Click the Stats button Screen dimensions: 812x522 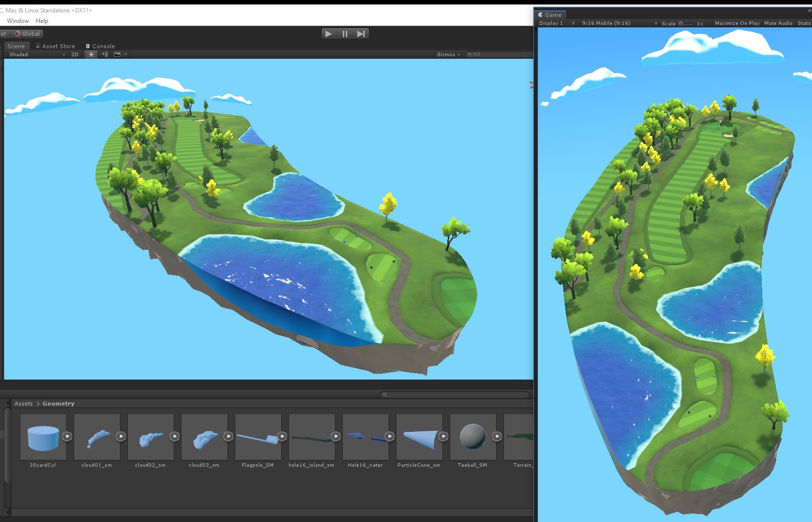[804, 23]
